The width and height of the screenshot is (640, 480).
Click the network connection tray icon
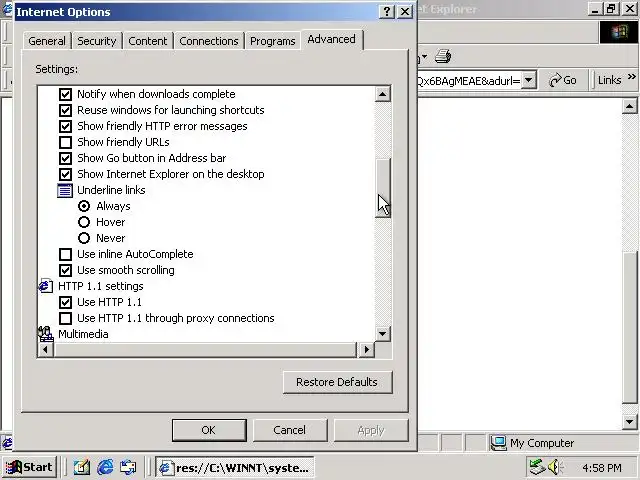click(x=537, y=467)
